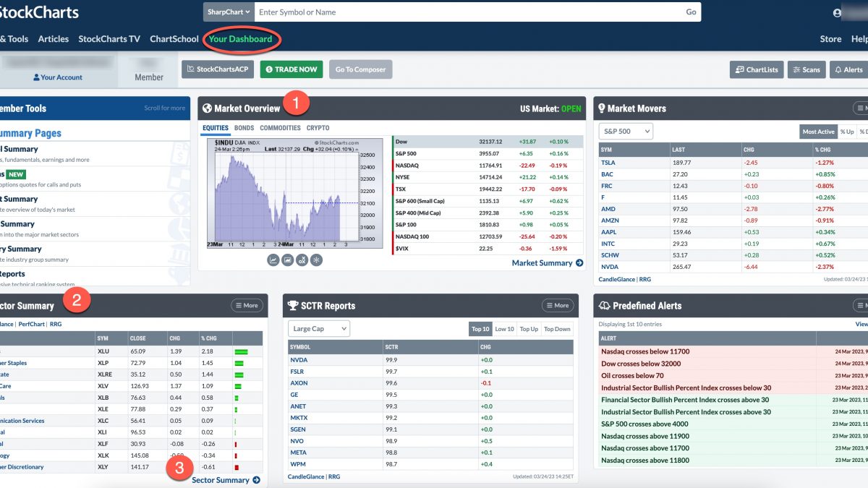This screenshot has width=868, height=488.
Task: Select the $VIX row in Market Overview
Action: (x=488, y=248)
